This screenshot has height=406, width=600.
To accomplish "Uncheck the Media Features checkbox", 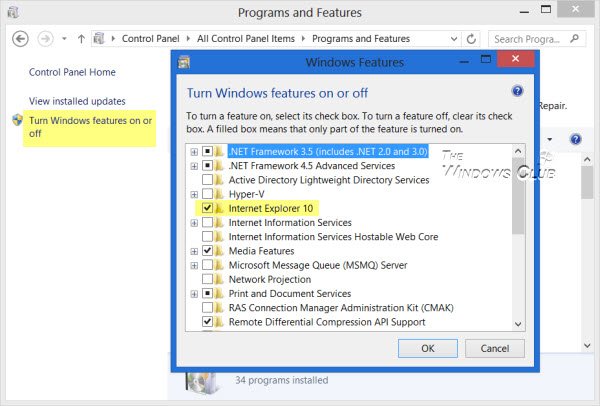I will tap(207, 251).
